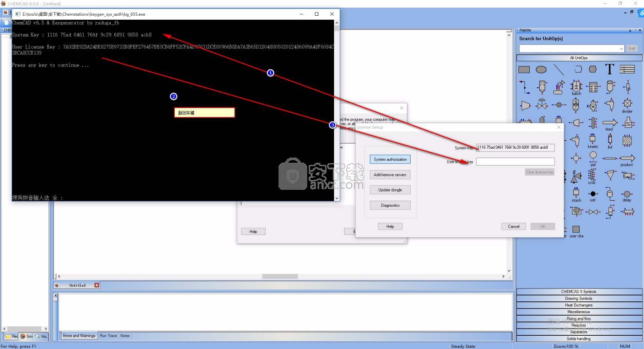Select the ellipse drawing tool in Palette
This screenshot has height=349, width=644.
click(541, 70)
